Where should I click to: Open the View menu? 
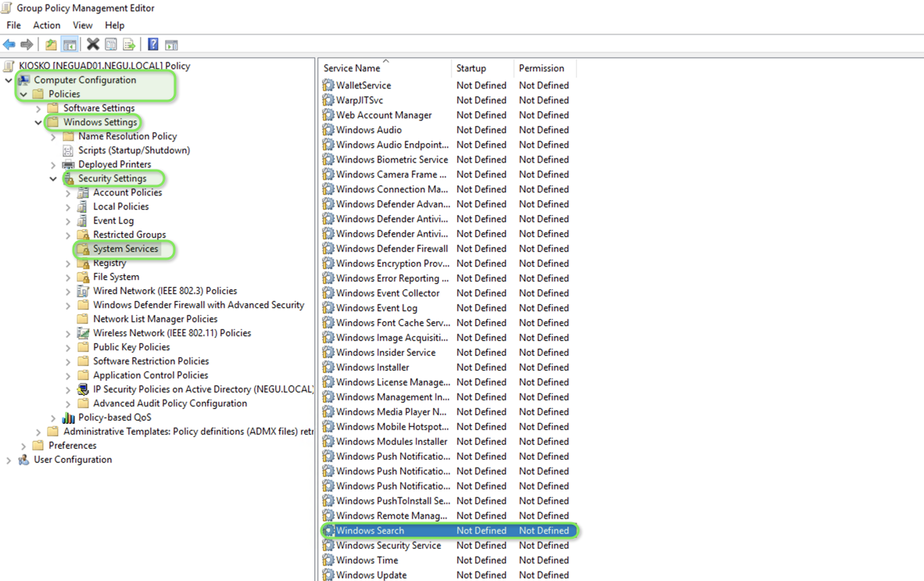coord(82,25)
